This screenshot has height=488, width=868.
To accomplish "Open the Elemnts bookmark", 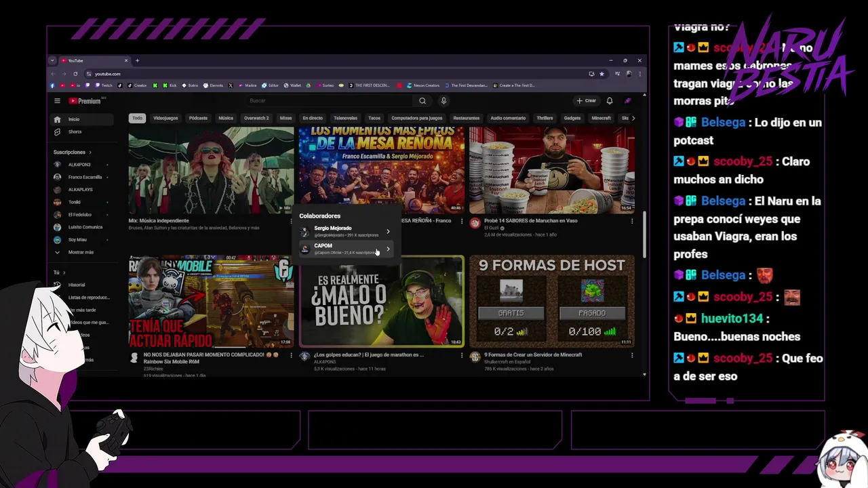I will pos(214,85).
